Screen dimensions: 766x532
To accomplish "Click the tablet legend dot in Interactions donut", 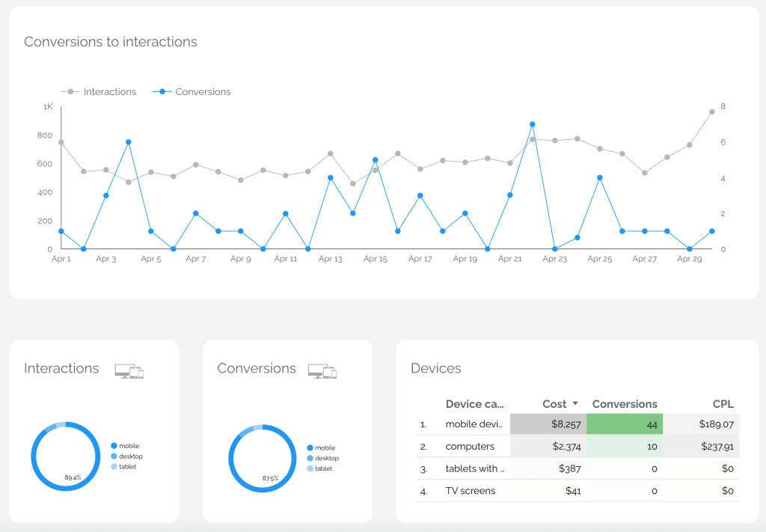I will click(114, 467).
